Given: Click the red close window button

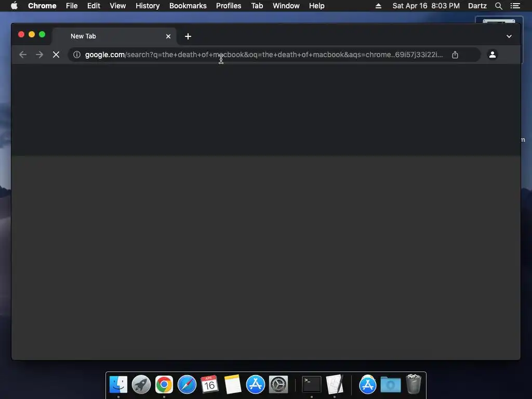Looking at the screenshot, I should (21, 34).
